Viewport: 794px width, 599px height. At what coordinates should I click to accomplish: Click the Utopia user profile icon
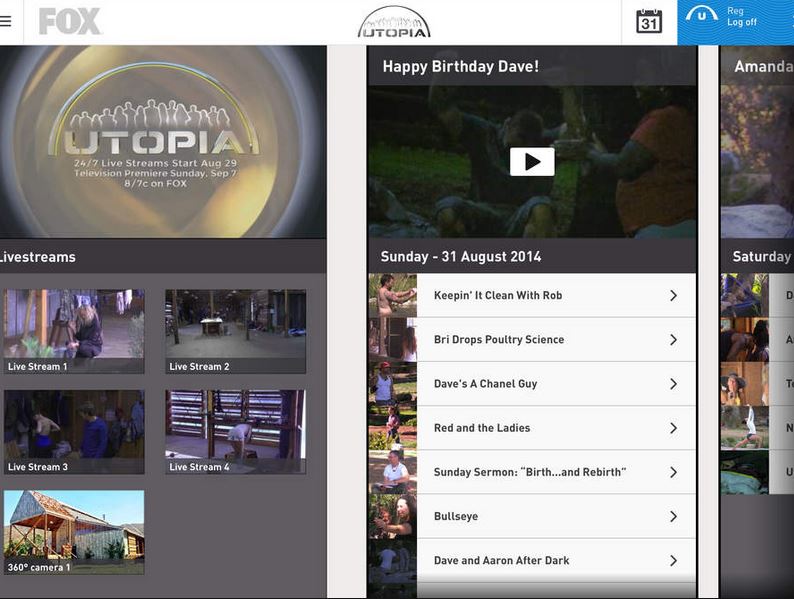[x=701, y=15]
